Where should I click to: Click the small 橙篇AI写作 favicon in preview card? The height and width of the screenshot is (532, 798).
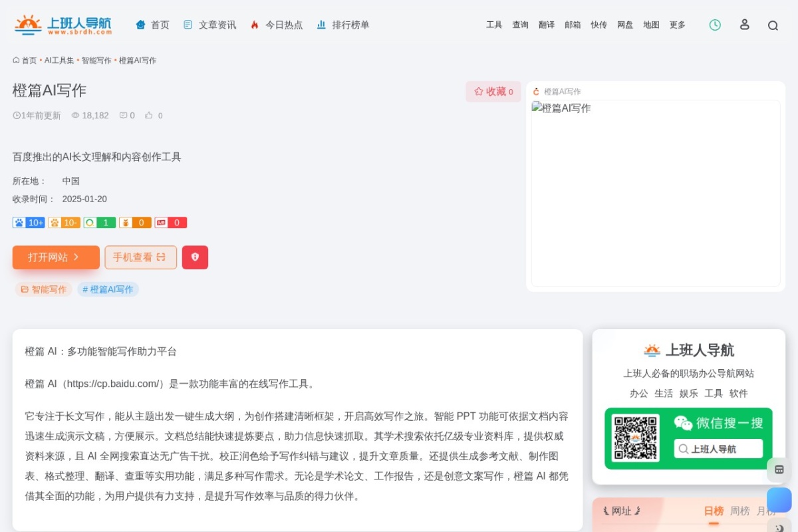tap(536, 92)
